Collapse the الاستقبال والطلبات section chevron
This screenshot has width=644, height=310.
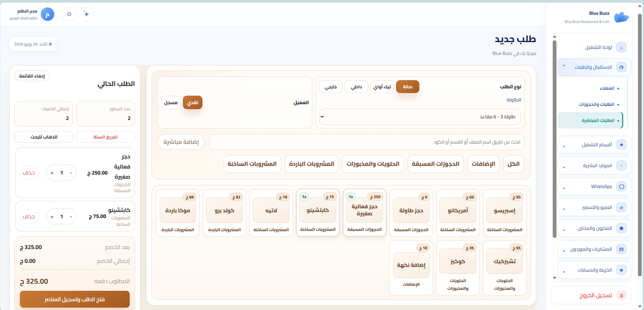point(564,66)
